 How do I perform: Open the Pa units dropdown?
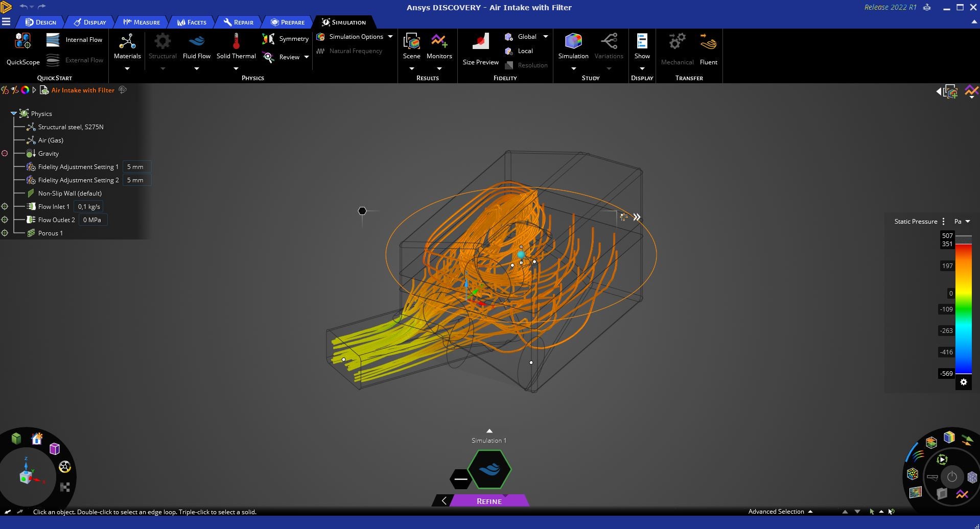pos(962,222)
